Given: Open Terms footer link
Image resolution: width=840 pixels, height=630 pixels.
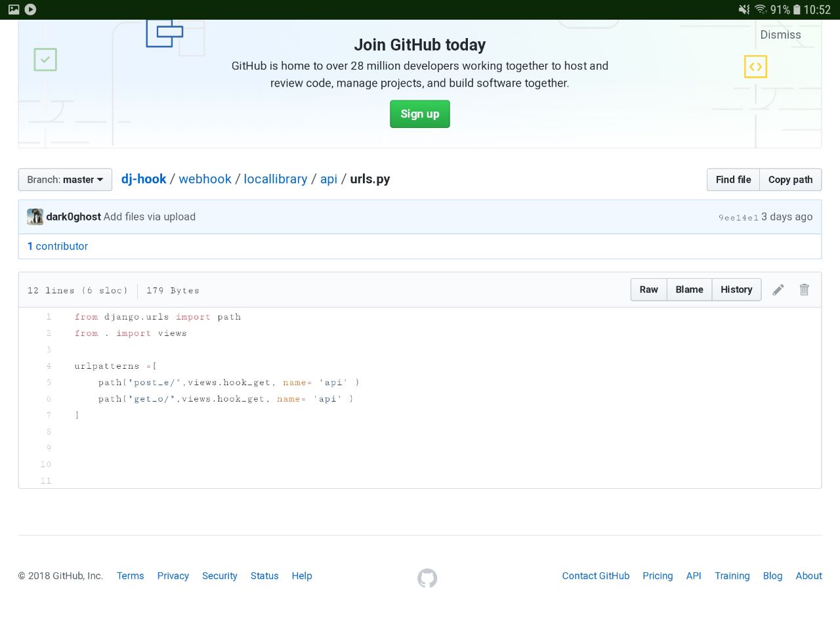Looking at the screenshot, I should pyautogui.click(x=130, y=576).
